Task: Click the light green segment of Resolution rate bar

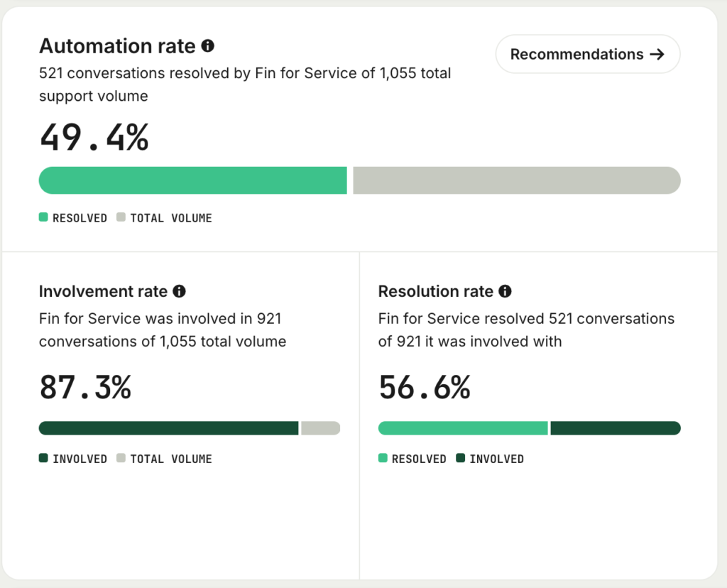Action: click(x=463, y=428)
